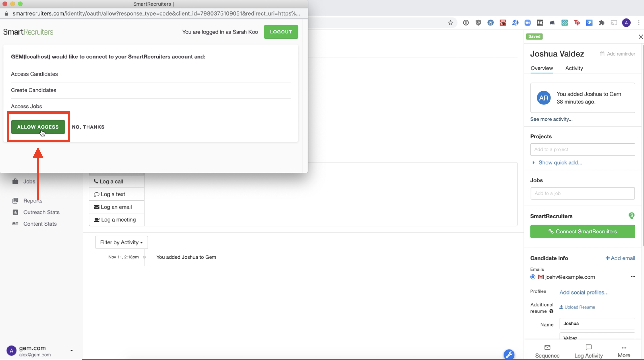Click the Jobs briefcase sidebar icon
The width and height of the screenshot is (644, 360).
(x=15, y=181)
